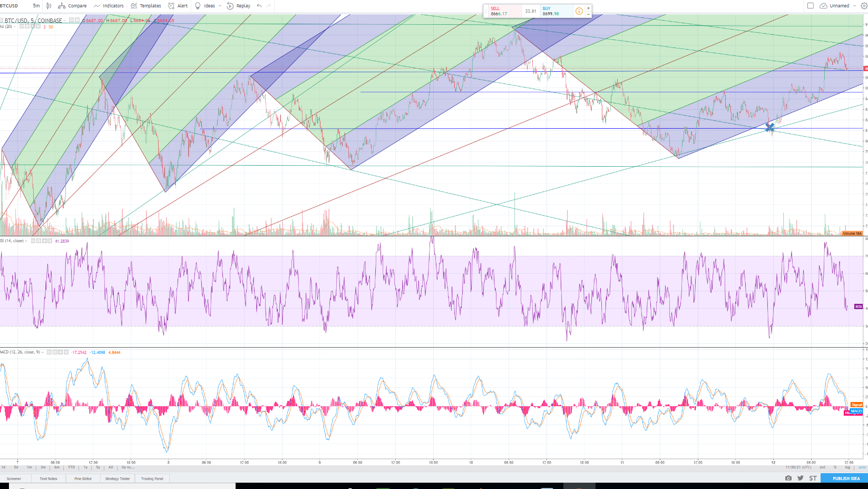The height and width of the screenshot is (489, 868).
Task: Set chart range to All
Action: (x=111, y=467)
